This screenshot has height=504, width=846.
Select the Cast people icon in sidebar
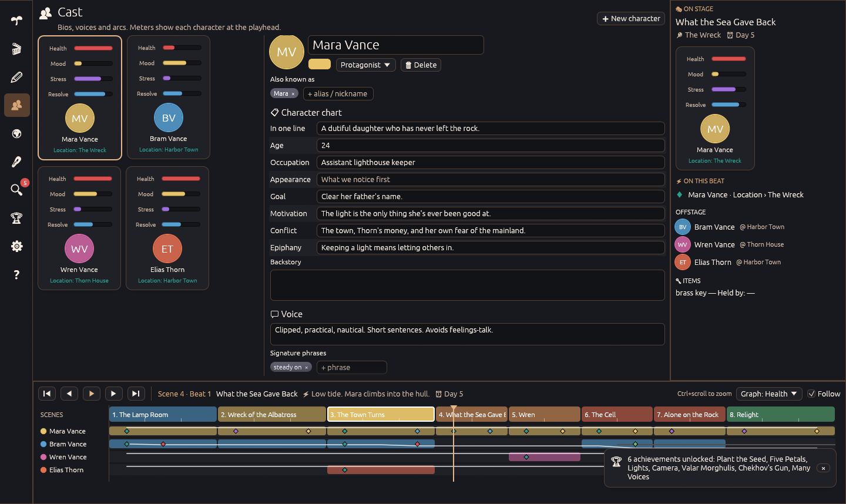coord(16,105)
